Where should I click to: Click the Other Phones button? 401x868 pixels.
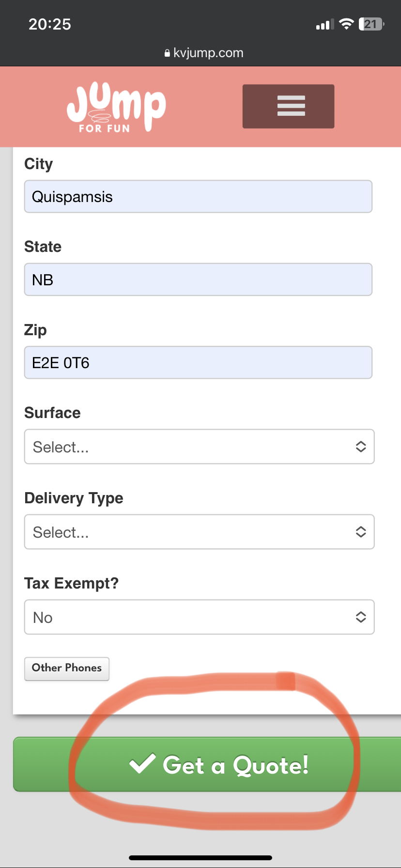coord(67,668)
